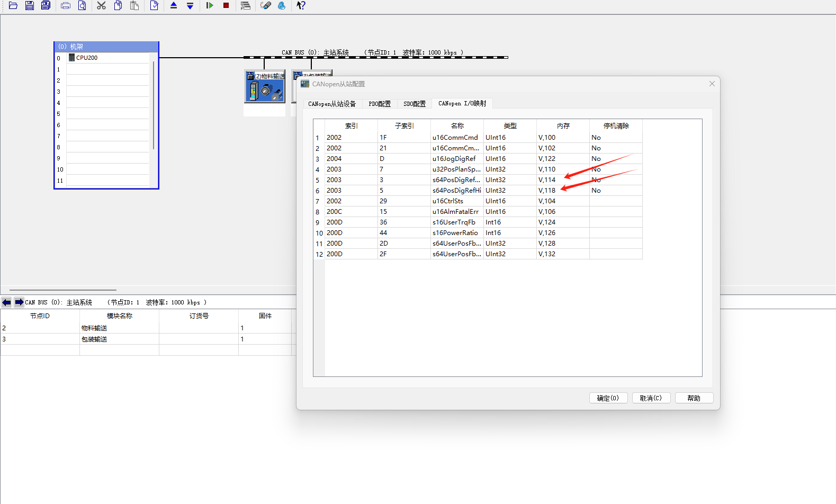The width and height of the screenshot is (836, 504).
Task: Click the Save toolbar icon
Action: (30, 5)
